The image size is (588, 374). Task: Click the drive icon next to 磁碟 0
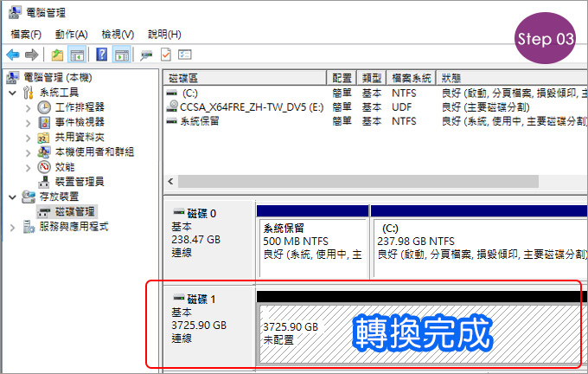point(178,212)
